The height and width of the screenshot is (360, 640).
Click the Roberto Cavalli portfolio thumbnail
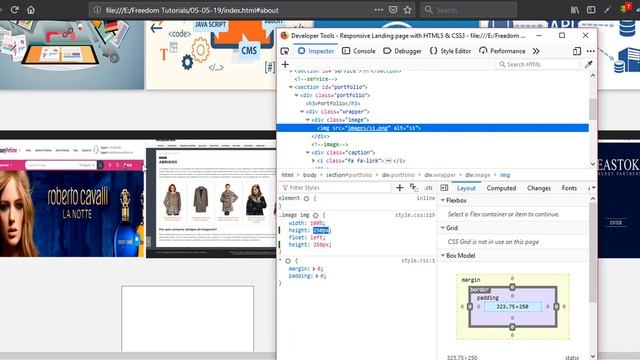click(72, 199)
